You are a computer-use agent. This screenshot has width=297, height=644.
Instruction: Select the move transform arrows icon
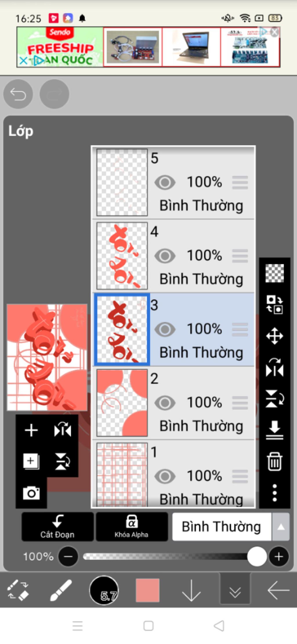274,336
